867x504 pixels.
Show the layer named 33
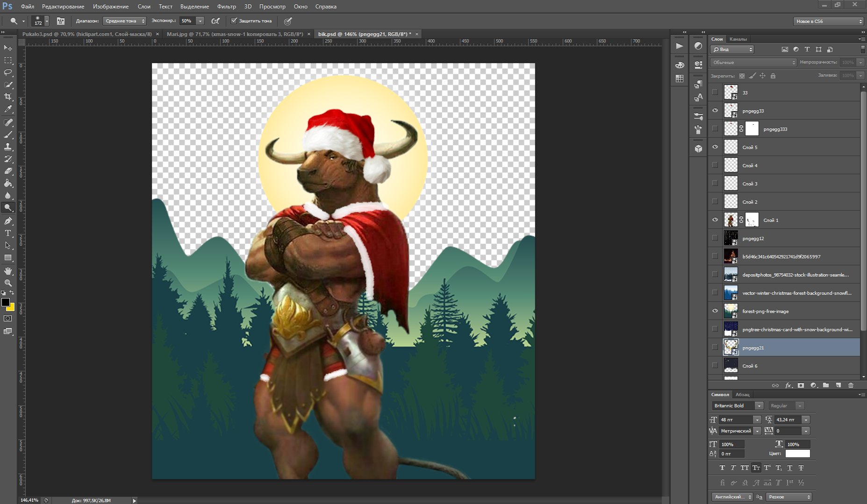(x=715, y=92)
